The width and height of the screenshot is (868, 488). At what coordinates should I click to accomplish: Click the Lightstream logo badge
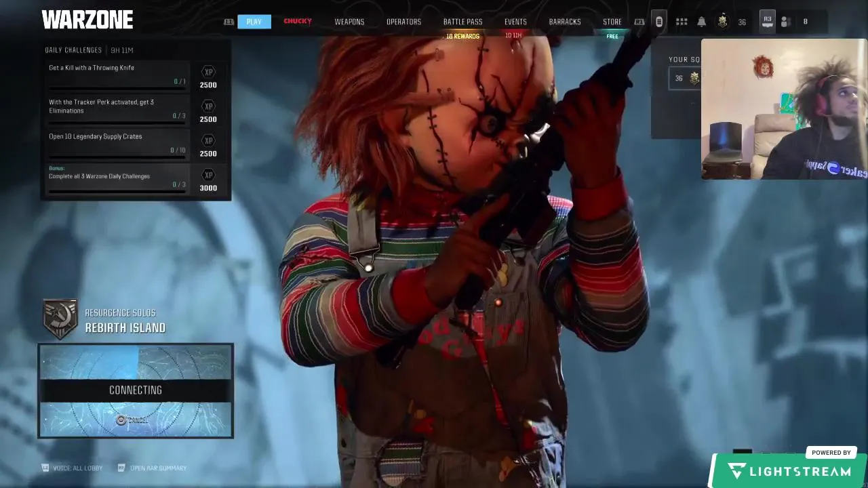point(789,471)
